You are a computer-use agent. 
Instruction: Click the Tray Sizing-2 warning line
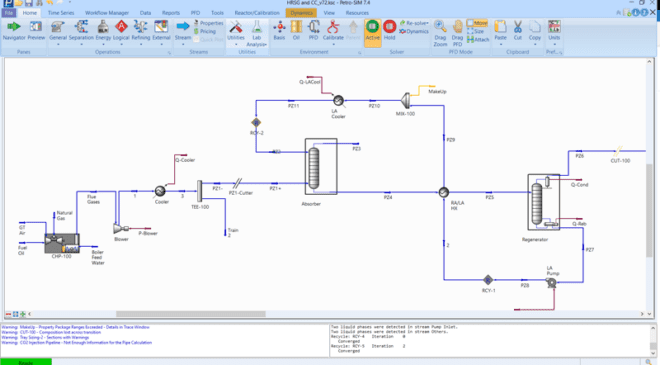point(45,338)
